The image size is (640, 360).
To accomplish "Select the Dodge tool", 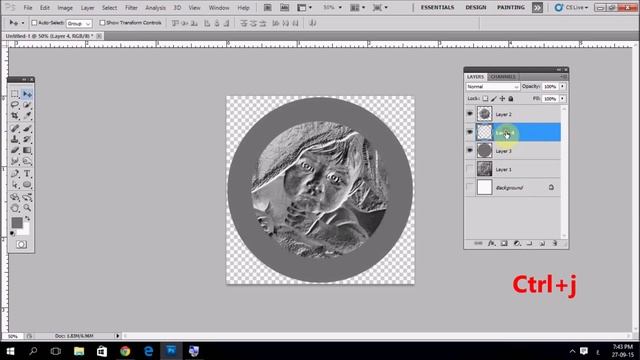I will pyautogui.click(x=27, y=161).
